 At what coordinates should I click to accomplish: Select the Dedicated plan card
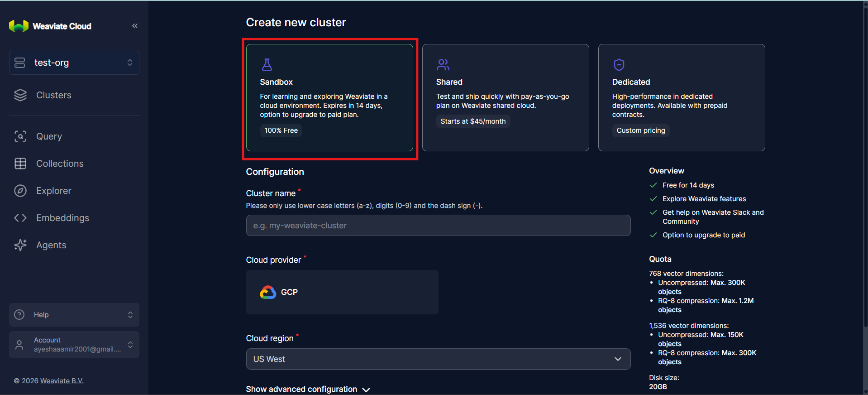pos(681,97)
